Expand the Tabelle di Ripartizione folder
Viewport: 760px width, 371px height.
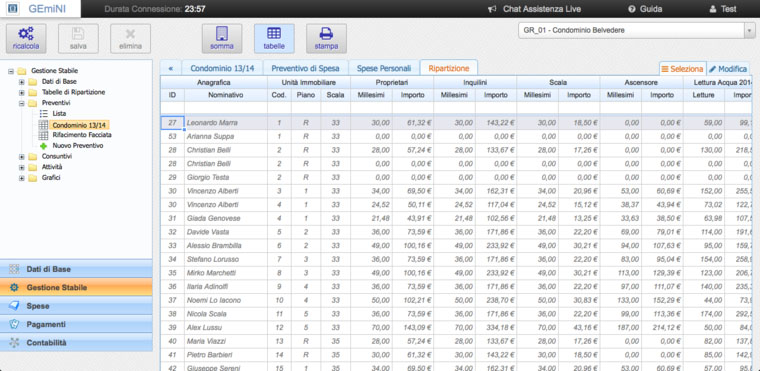click(x=21, y=92)
